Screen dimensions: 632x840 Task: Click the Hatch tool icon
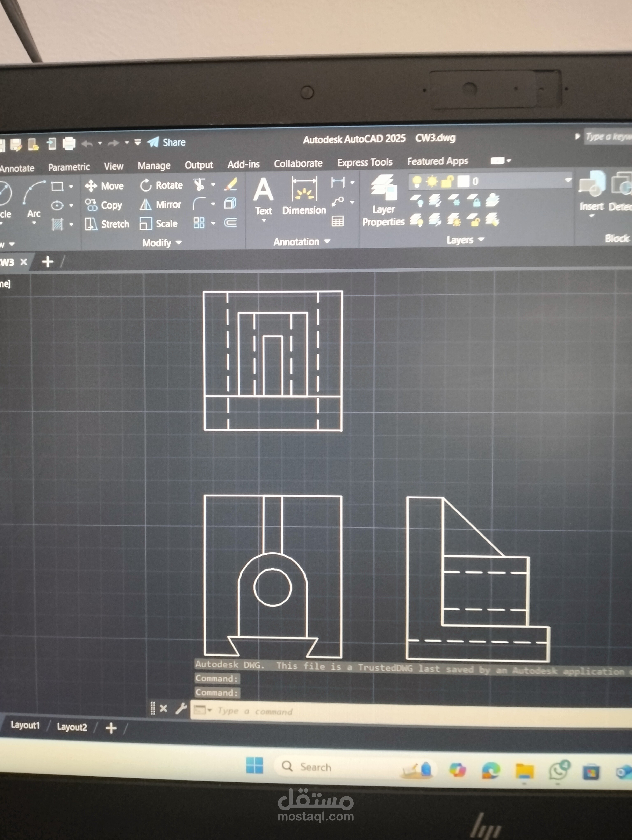click(57, 224)
